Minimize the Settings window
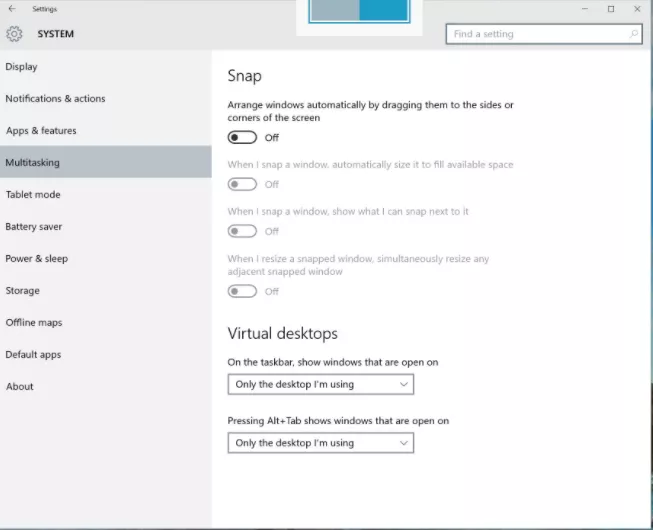Viewport: 653px width, 530px height. coord(585,9)
